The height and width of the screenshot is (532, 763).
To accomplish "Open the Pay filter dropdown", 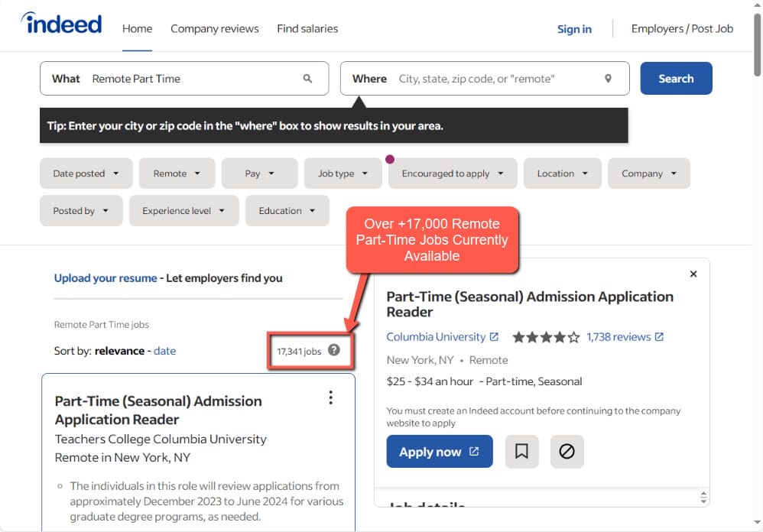I will 259,174.
